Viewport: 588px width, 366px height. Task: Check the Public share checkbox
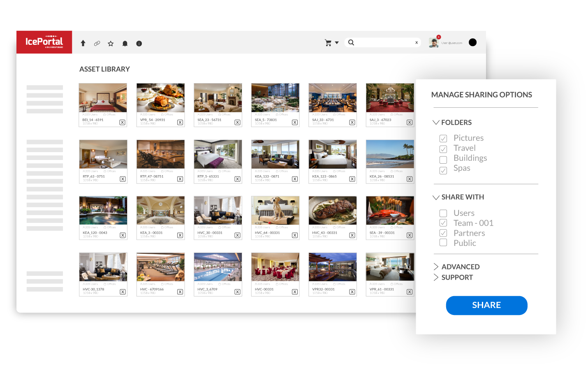[x=443, y=243]
